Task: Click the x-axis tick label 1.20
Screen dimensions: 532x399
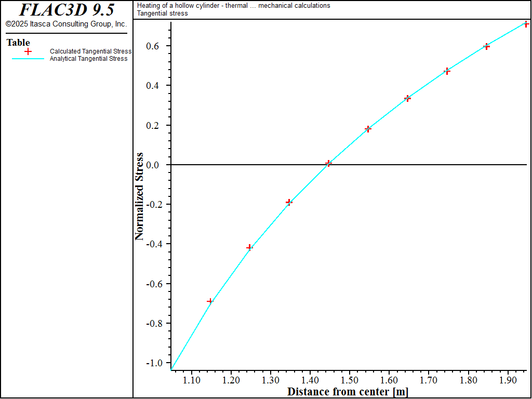Action: click(x=231, y=379)
